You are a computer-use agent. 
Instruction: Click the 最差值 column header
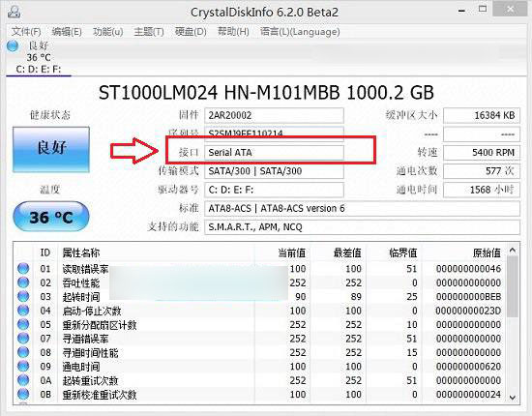[347, 253]
